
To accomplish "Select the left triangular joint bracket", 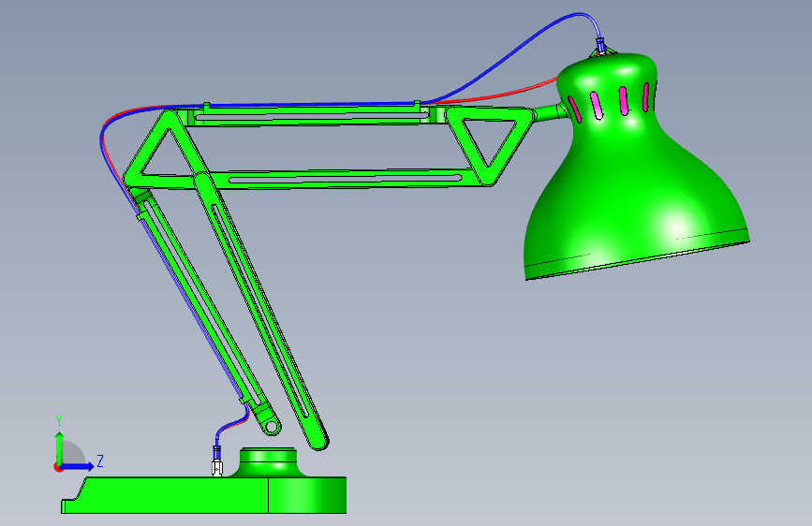I will click(x=162, y=150).
